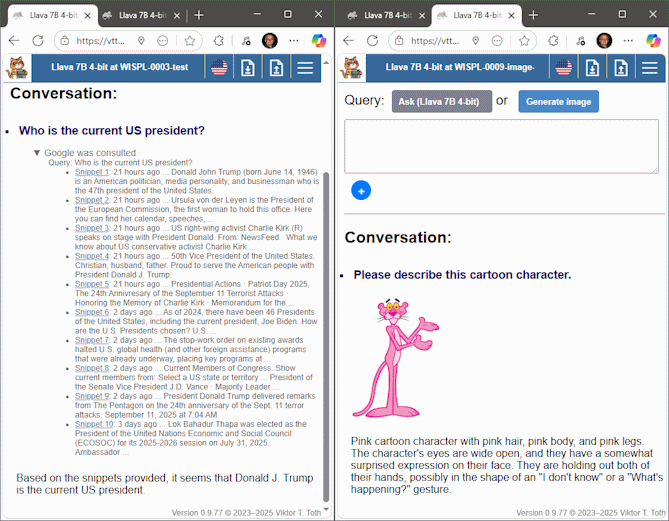Open hamburger menu in right window
The image size is (669, 521).
[649, 67]
